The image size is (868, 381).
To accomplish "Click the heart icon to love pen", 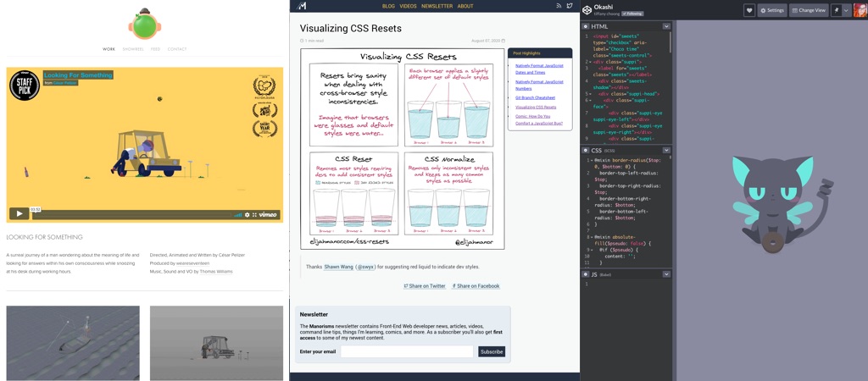I will pyautogui.click(x=749, y=10).
